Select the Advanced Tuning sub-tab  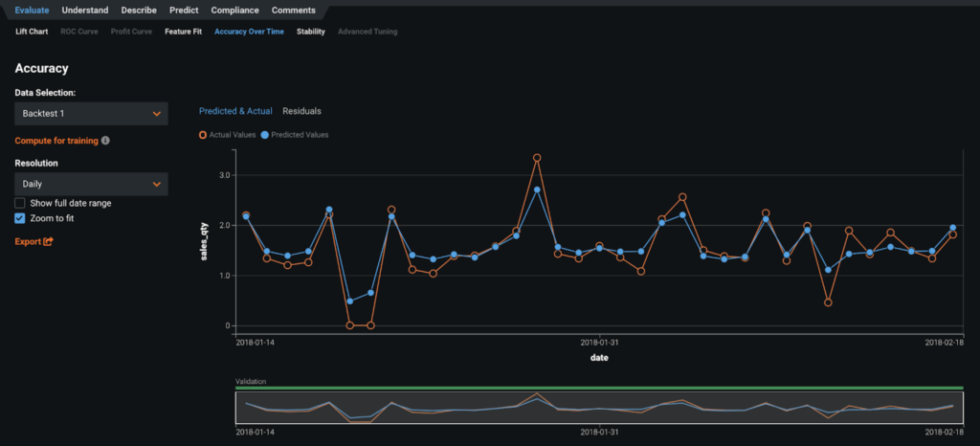point(367,32)
